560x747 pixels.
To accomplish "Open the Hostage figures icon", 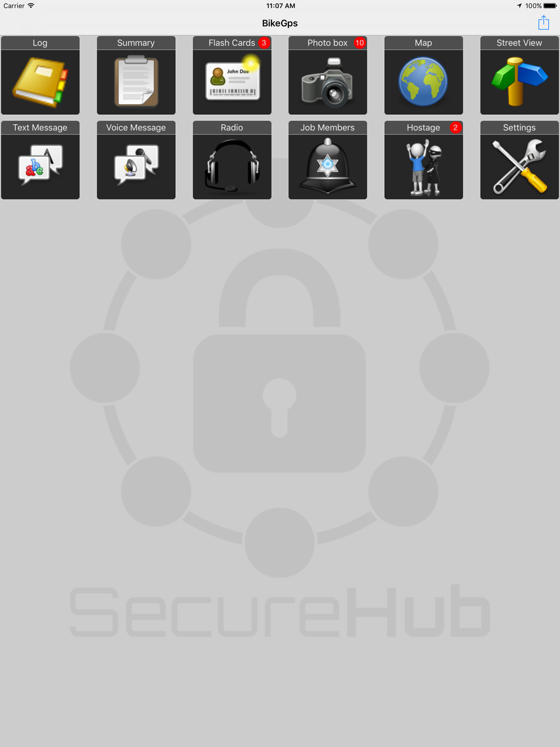I will pyautogui.click(x=423, y=167).
